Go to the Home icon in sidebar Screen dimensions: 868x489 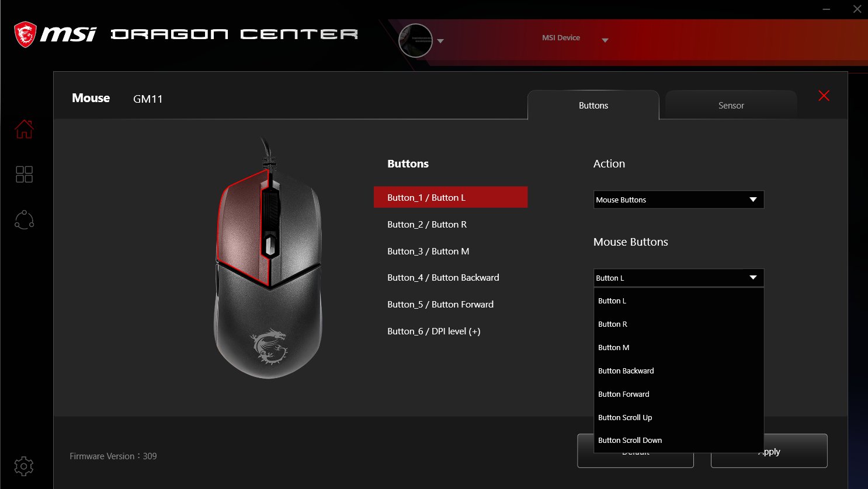point(24,129)
